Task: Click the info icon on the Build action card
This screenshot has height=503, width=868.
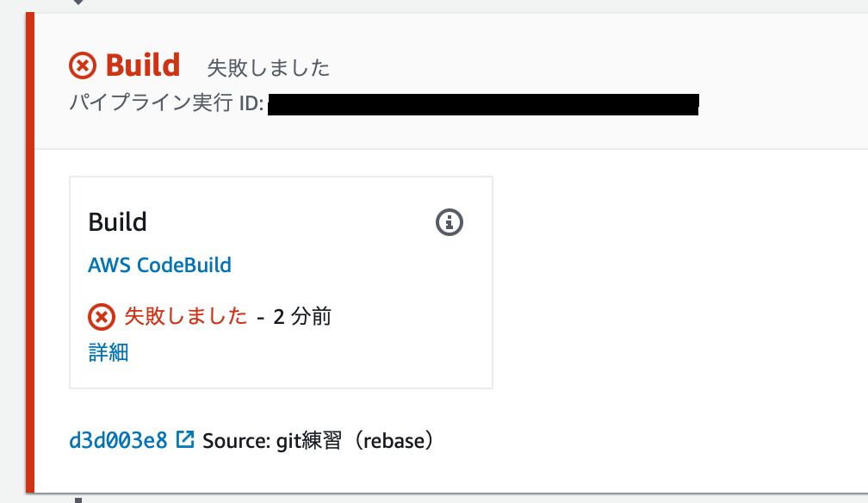Action: (449, 222)
